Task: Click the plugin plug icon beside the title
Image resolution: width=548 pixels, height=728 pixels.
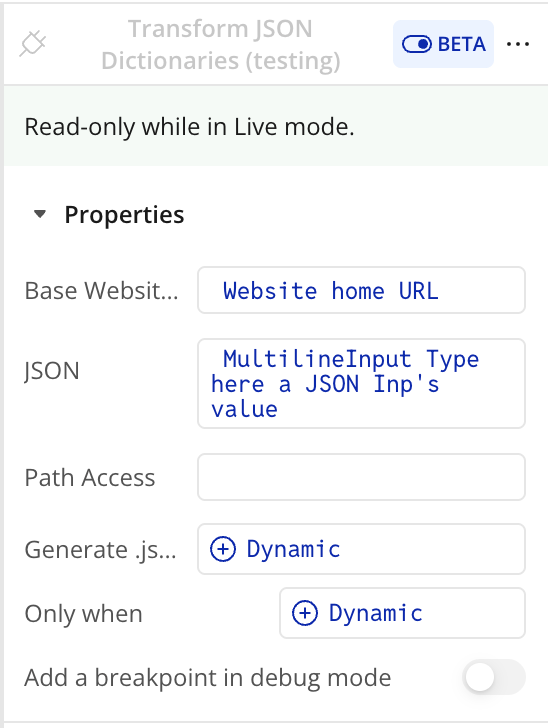Action: click(33, 44)
